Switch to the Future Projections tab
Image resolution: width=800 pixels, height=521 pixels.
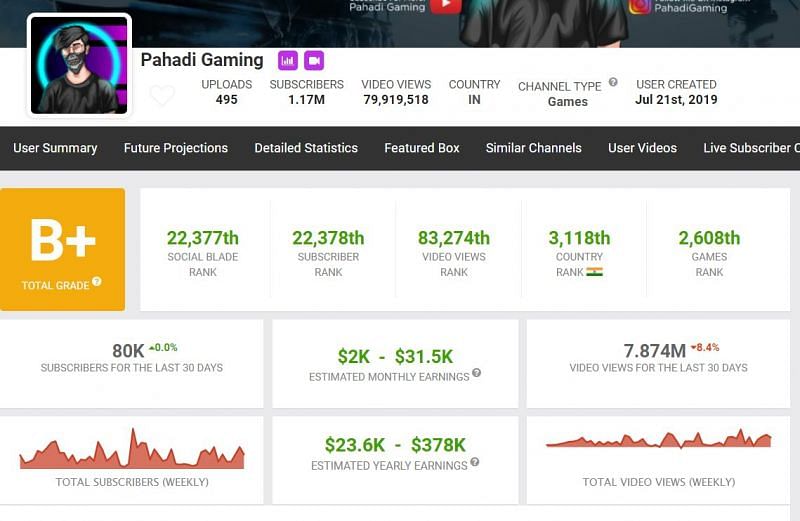tap(176, 148)
